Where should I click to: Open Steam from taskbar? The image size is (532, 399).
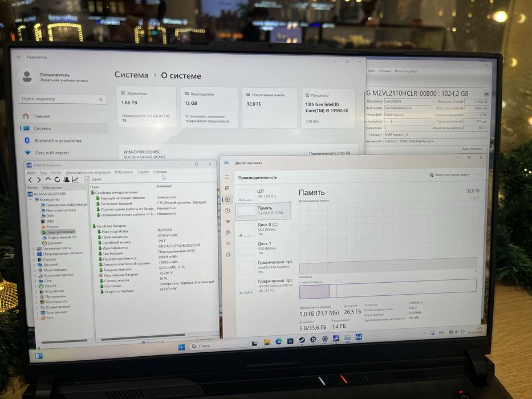[x=302, y=340]
